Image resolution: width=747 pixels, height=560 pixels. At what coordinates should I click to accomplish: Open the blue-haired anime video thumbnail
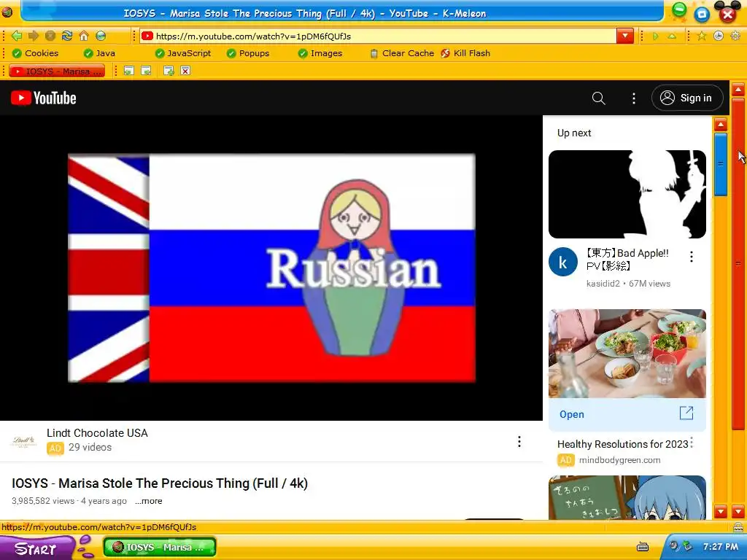point(627,497)
